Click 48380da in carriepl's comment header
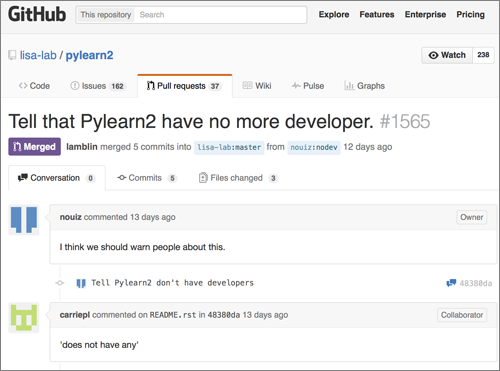 pos(224,315)
